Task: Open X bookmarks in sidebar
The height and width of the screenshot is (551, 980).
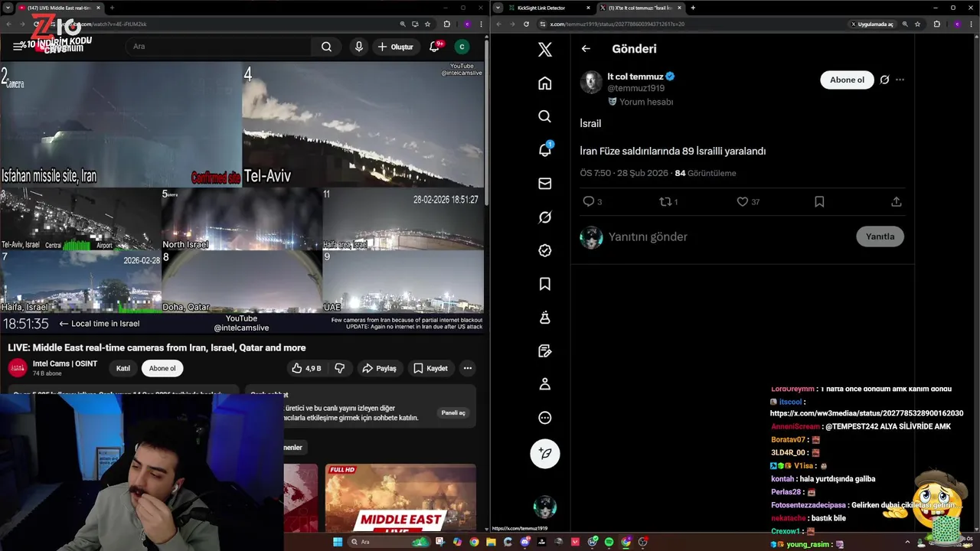Action: (x=544, y=284)
